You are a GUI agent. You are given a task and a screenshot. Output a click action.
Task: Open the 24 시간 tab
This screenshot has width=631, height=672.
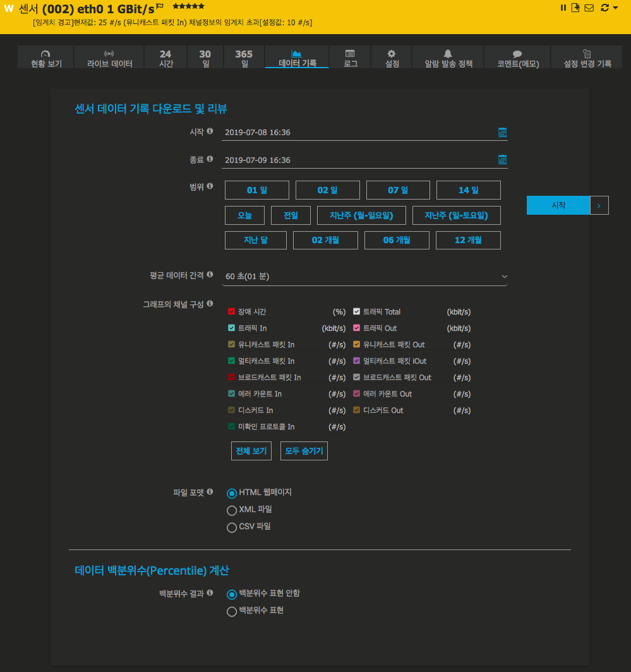165,57
